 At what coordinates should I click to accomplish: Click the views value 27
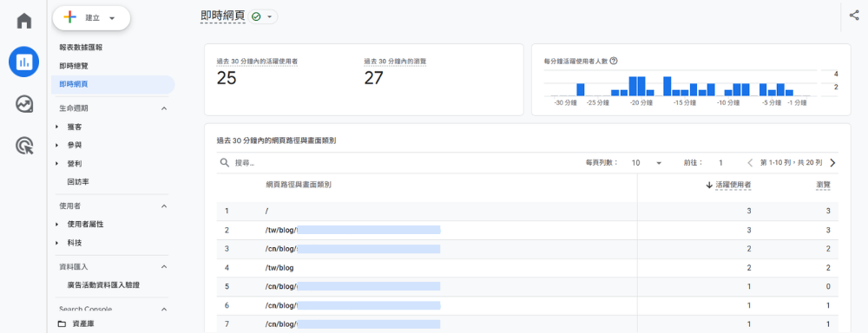(373, 79)
